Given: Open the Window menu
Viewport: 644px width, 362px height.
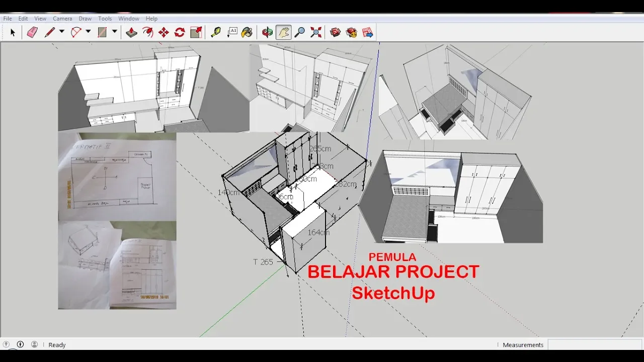Looking at the screenshot, I should tap(129, 19).
